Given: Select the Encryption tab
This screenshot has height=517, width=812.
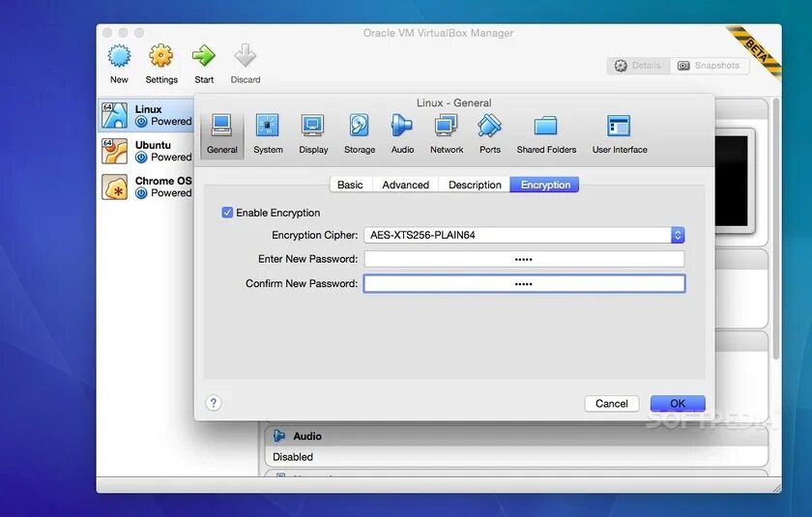Looking at the screenshot, I should click(545, 185).
